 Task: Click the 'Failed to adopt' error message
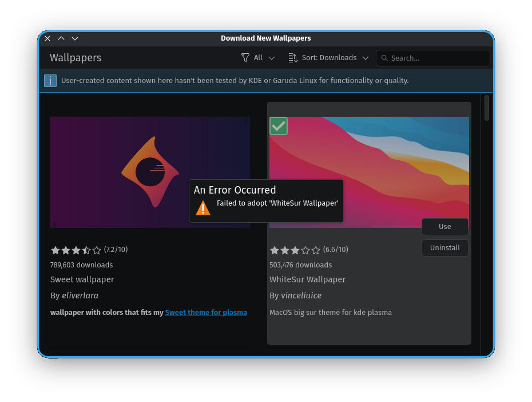[277, 203]
